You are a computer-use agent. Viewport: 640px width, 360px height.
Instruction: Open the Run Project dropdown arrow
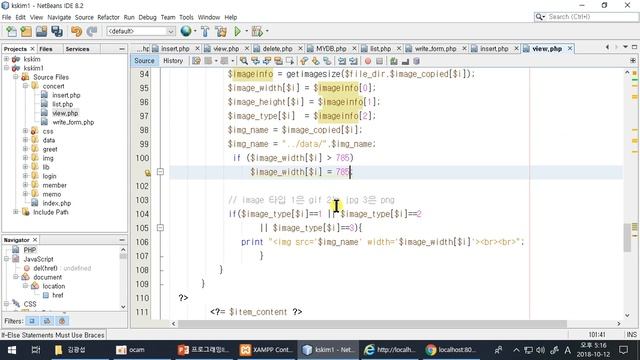(246, 31)
